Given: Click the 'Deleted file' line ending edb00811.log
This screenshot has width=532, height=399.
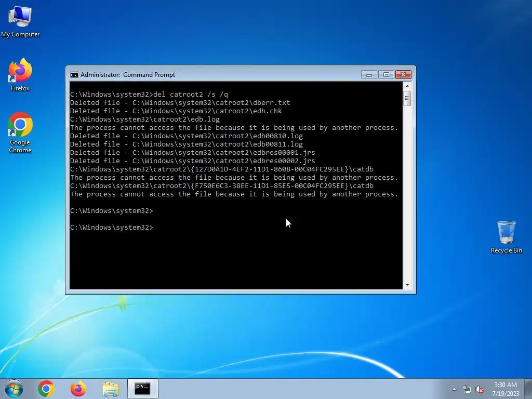Looking at the screenshot, I should pyautogui.click(x=187, y=144).
